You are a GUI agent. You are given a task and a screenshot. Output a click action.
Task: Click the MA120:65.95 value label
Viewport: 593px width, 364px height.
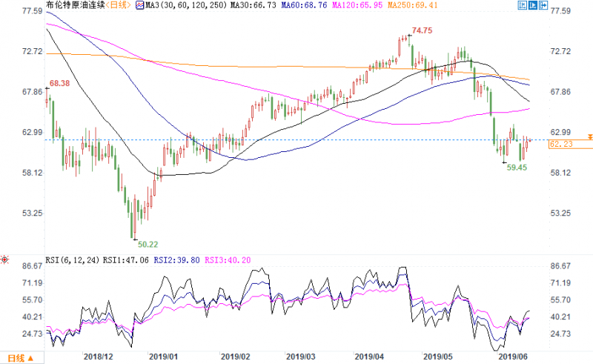point(357,5)
